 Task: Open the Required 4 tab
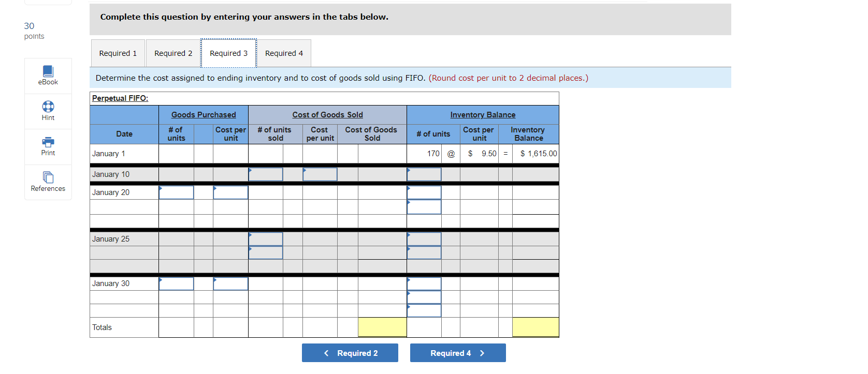coord(284,53)
